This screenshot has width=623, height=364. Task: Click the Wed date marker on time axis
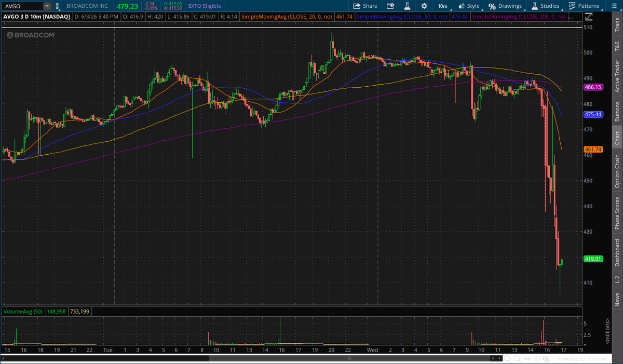[372, 350]
